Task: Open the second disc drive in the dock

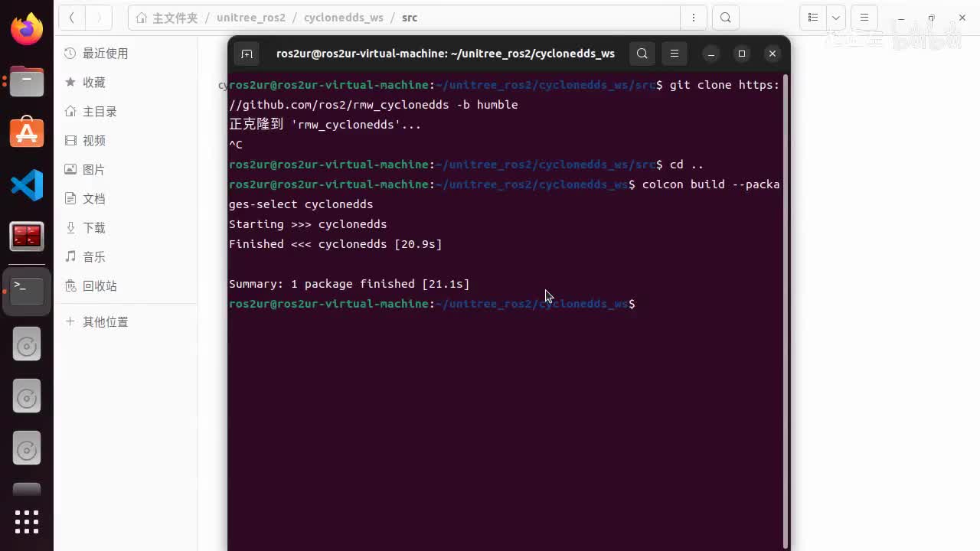Action: pyautogui.click(x=27, y=398)
